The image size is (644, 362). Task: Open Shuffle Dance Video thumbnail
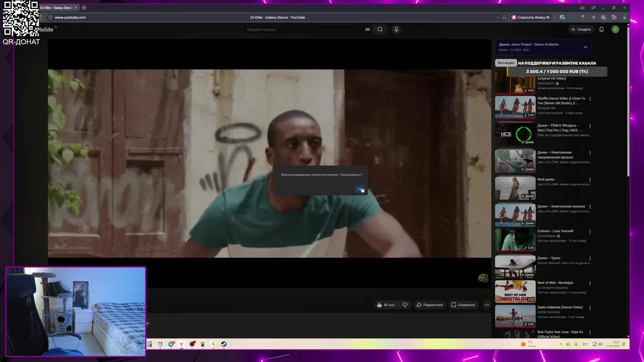515,107
